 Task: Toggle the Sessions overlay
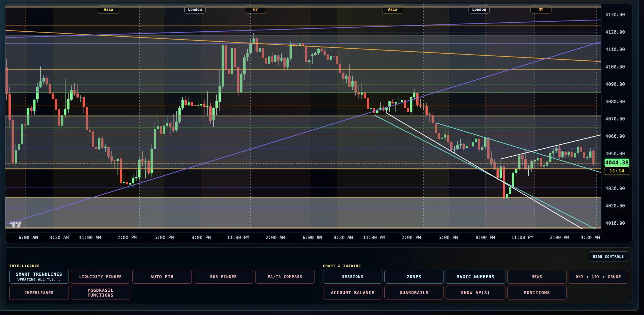click(x=352, y=277)
